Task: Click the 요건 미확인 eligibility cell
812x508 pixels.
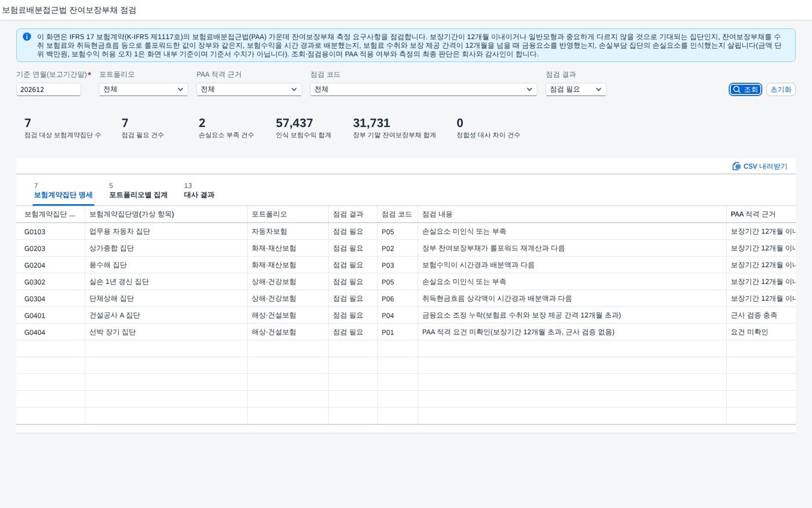Action: [761, 333]
